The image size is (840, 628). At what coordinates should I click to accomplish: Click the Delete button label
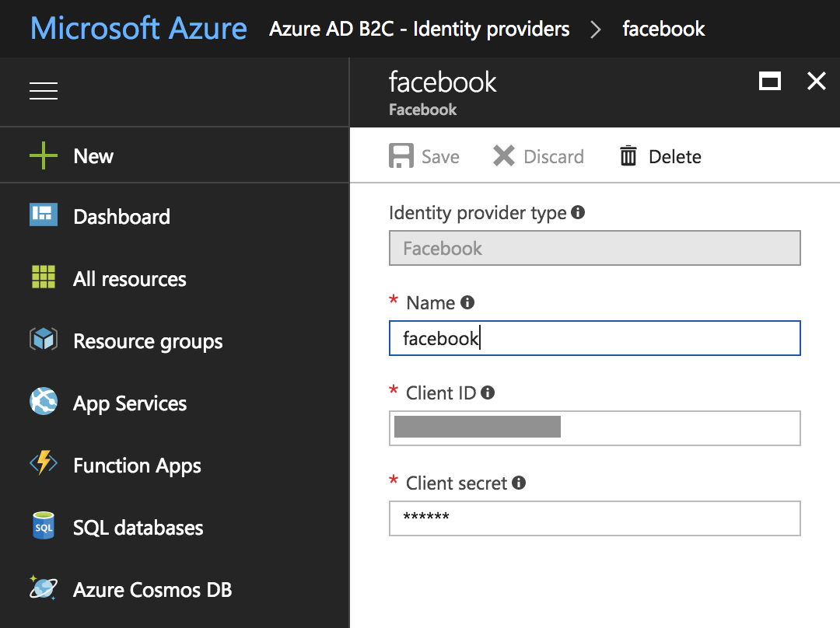point(675,157)
